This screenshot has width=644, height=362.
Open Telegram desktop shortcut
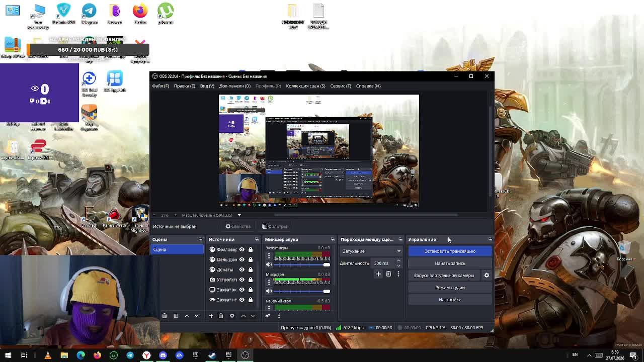coord(89,14)
